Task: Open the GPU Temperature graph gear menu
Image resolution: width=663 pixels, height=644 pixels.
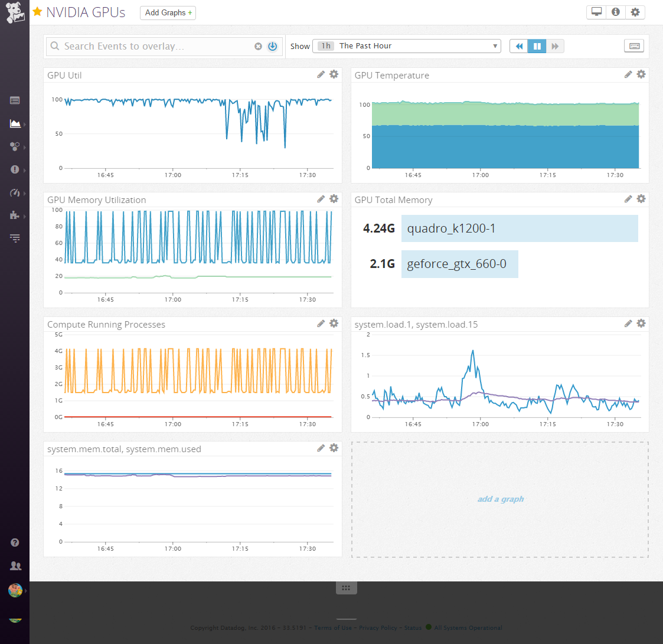Action: tap(641, 74)
